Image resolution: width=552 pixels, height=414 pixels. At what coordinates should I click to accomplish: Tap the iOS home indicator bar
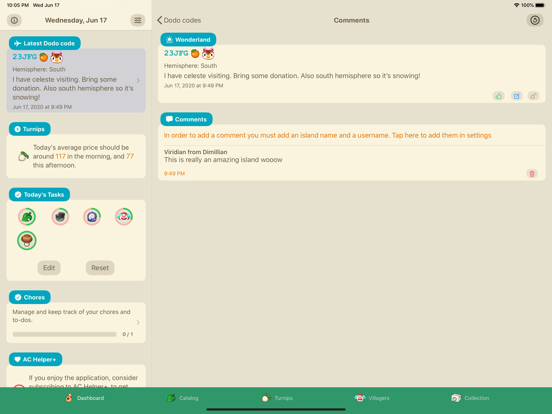point(276,409)
